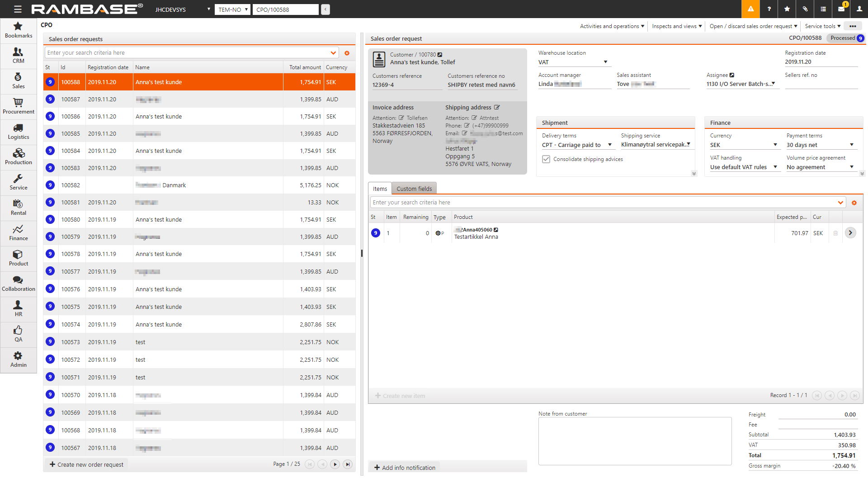868x478 pixels.
Task: Open the TEM-NO company selector
Action: 232,9
